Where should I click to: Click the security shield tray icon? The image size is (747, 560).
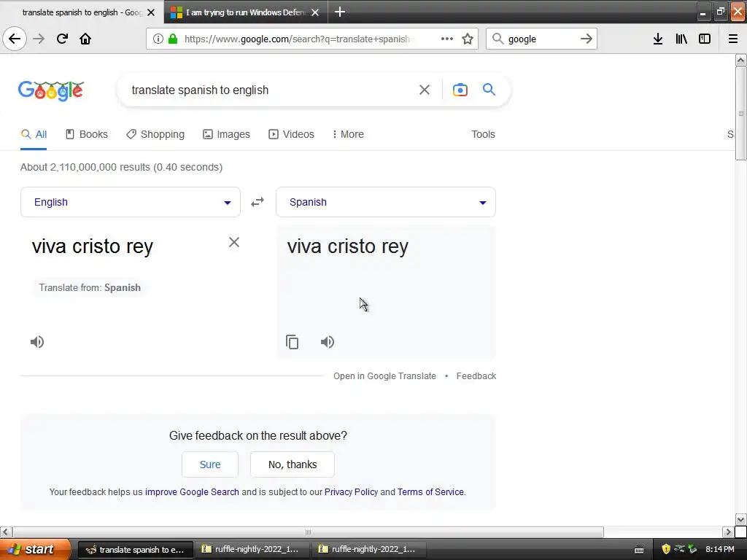point(666,549)
